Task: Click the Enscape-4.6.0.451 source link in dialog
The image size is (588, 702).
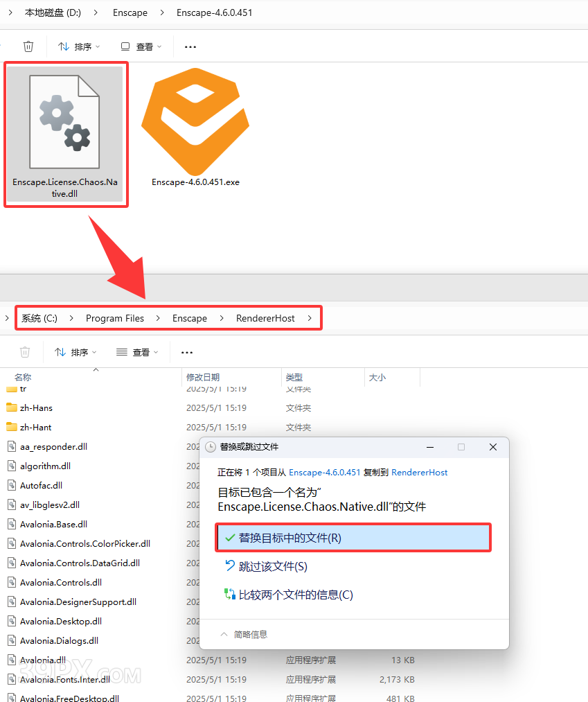Action: (324, 472)
